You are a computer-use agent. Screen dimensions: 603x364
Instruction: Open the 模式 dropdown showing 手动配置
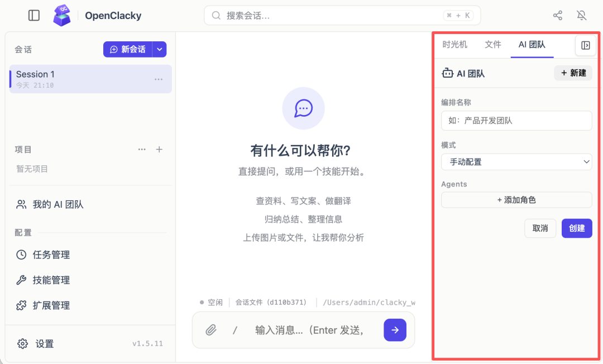pos(516,162)
